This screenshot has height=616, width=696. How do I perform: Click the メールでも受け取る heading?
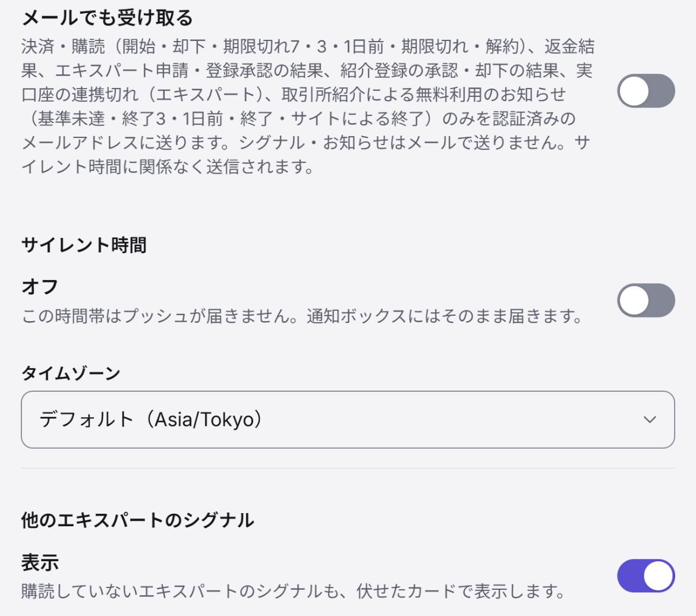[108, 18]
